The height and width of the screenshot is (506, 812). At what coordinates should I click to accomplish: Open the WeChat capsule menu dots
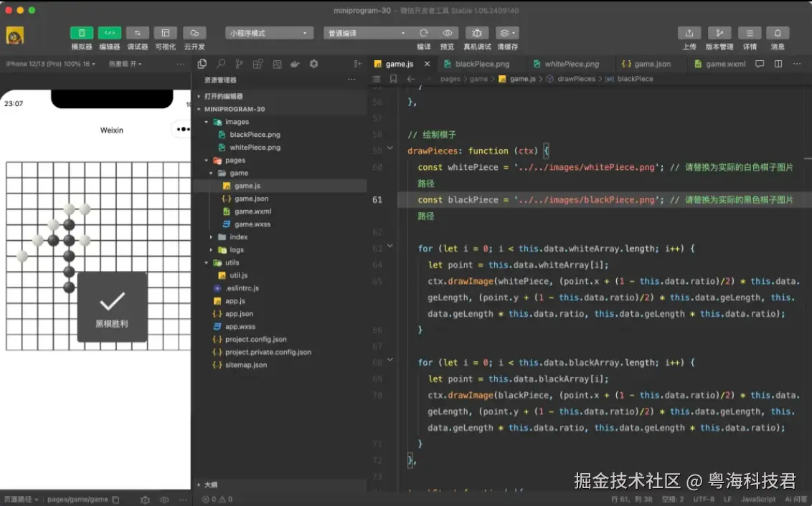coord(183,129)
